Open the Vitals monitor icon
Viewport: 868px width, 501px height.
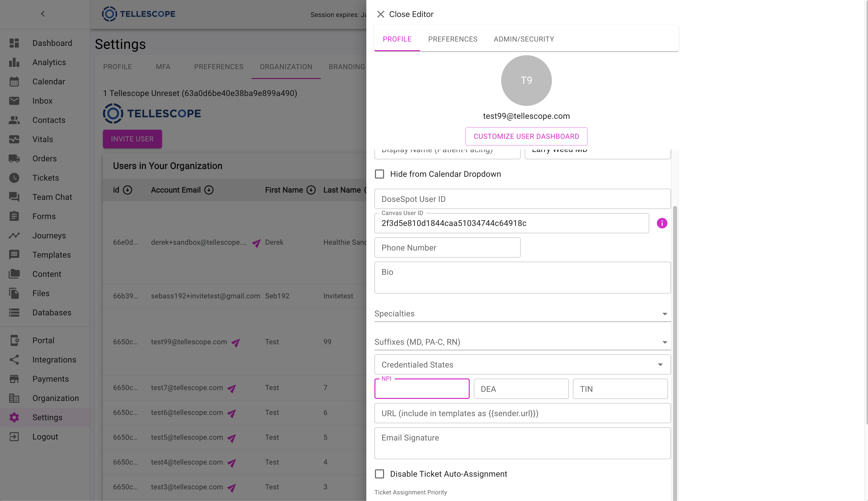14,139
